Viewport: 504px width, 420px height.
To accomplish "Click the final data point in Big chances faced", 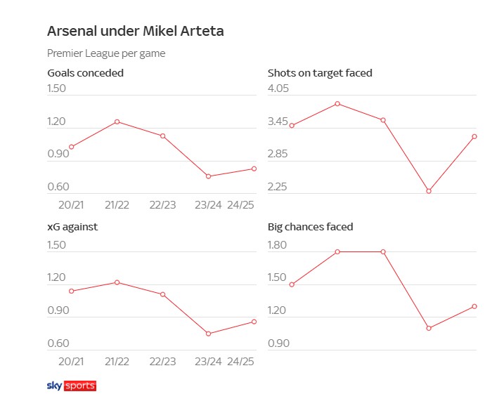I will coord(474,306).
